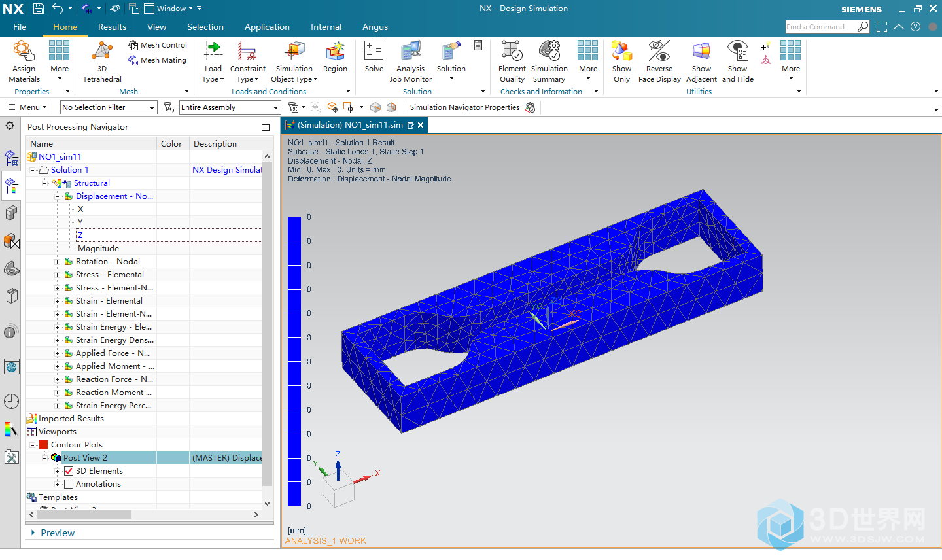This screenshot has height=560, width=942.
Task: Open Simulation Object Type
Action: click(x=294, y=61)
